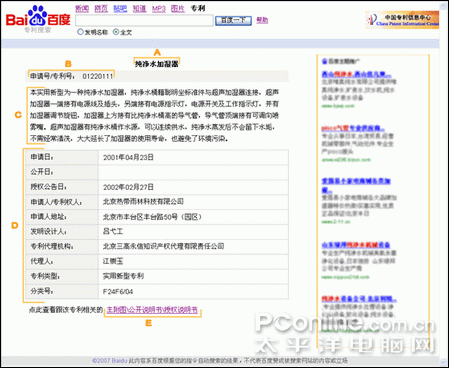Select the 专利 tab

(x=198, y=8)
